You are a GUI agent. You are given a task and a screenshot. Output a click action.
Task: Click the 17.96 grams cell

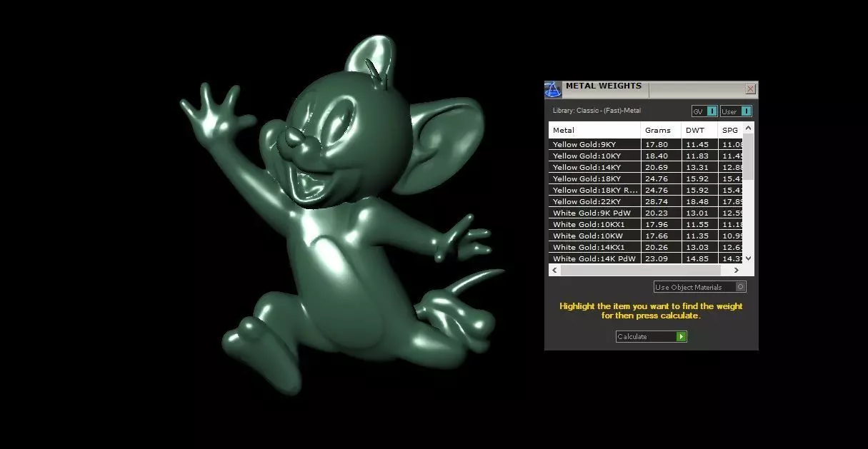(x=661, y=224)
